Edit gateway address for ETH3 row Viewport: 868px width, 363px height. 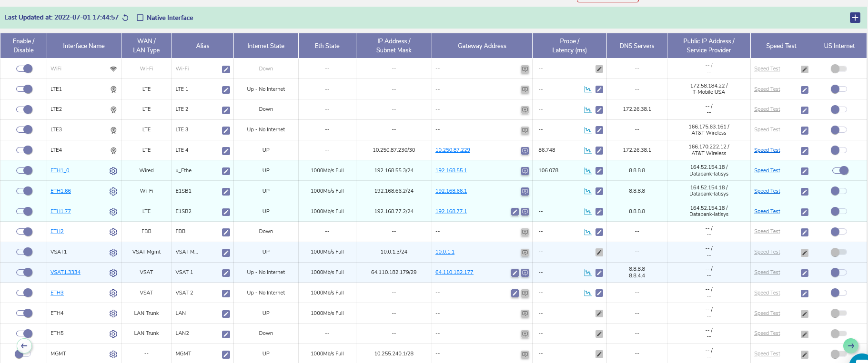[x=515, y=293]
